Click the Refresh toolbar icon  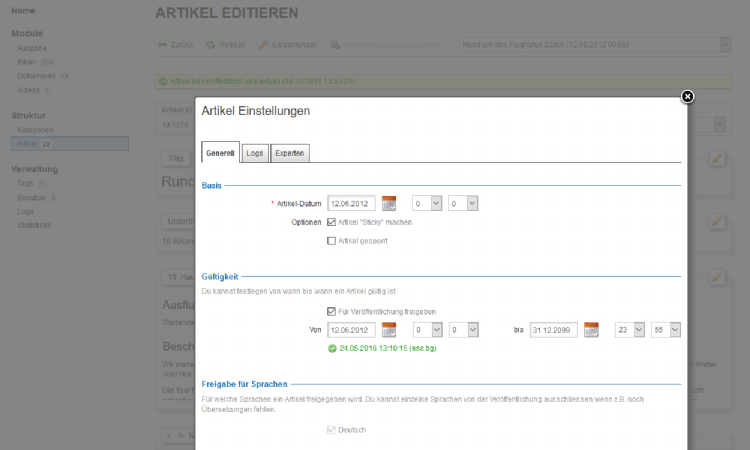click(211, 45)
